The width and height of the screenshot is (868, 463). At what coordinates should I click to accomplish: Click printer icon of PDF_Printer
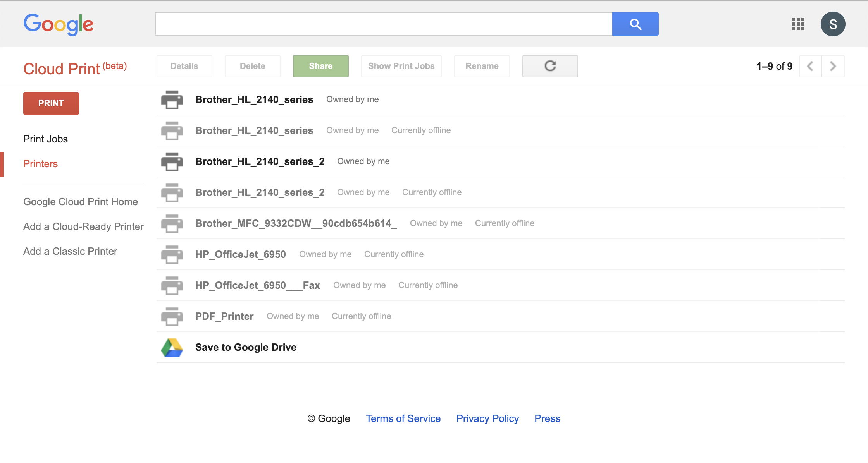pyautogui.click(x=172, y=316)
